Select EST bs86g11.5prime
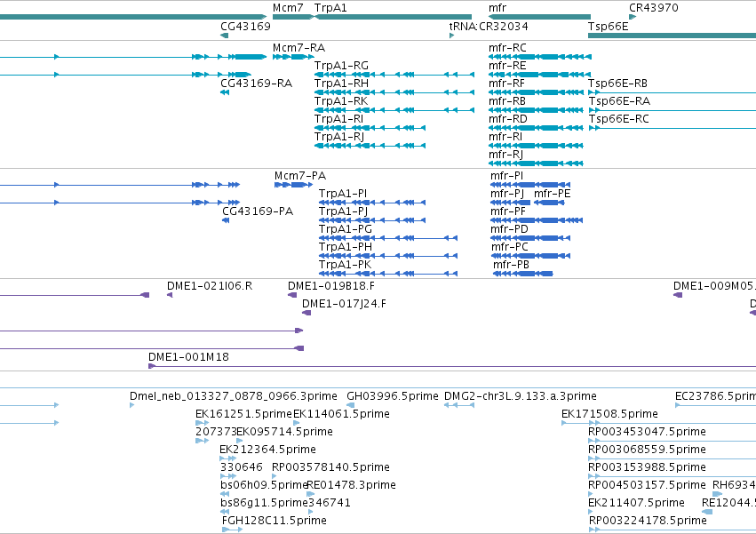 coord(264,503)
